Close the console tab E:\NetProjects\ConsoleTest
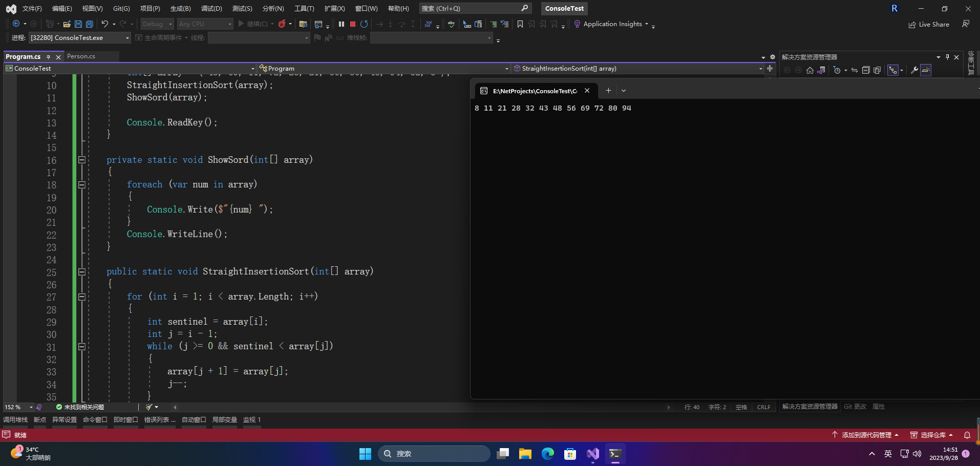This screenshot has height=466, width=980. coord(587,91)
